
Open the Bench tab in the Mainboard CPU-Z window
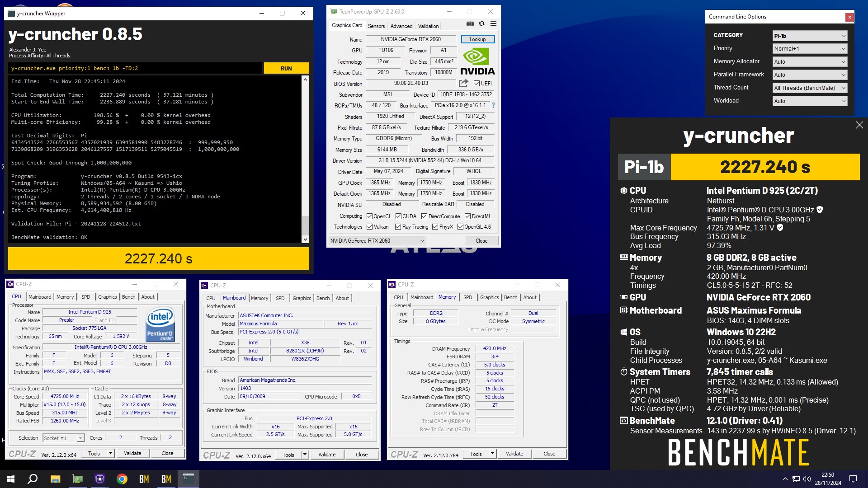click(323, 298)
